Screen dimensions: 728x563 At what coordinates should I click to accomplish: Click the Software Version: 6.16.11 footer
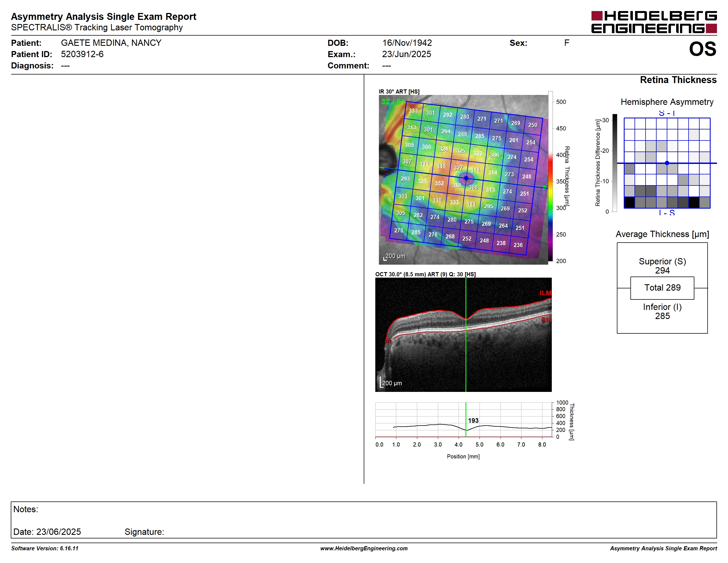pos(45,548)
